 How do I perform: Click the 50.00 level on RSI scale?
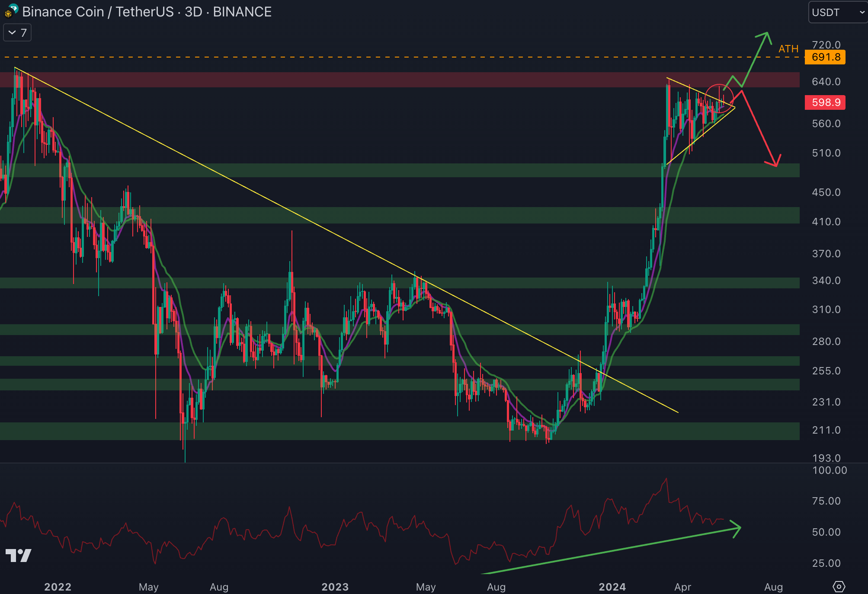point(826,532)
